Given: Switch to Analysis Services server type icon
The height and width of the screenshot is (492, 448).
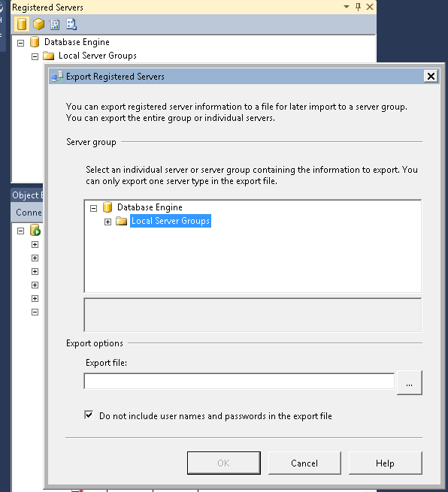Looking at the screenshot, I should pyautogui.click(x=38, y=24).
